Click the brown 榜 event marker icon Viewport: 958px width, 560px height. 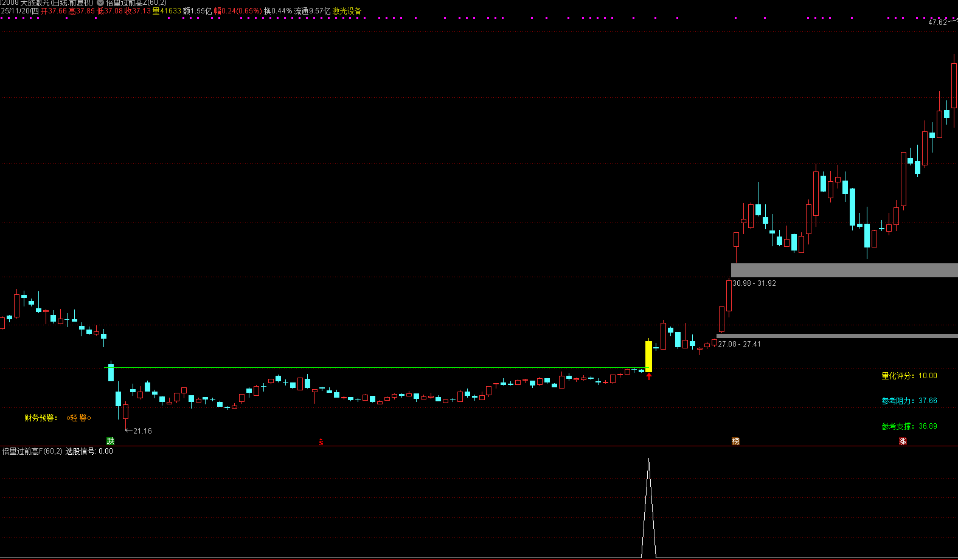point(736,441)
